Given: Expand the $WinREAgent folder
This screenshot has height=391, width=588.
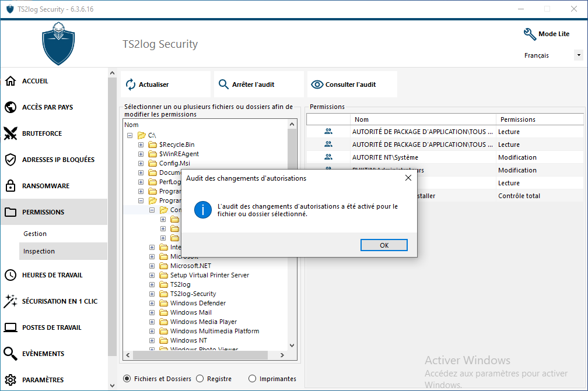Looking at the screenshot, I should (x=141, y=154).
